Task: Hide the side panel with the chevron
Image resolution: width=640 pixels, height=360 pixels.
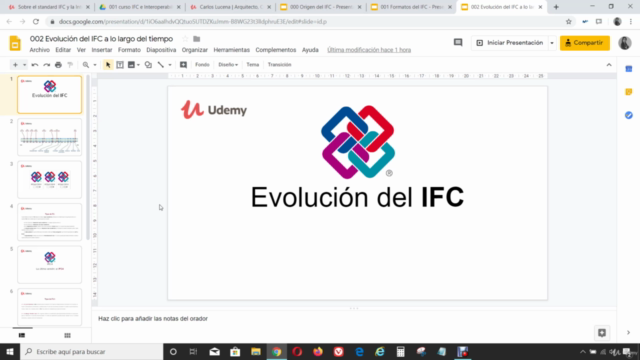Action: (629, 333)
